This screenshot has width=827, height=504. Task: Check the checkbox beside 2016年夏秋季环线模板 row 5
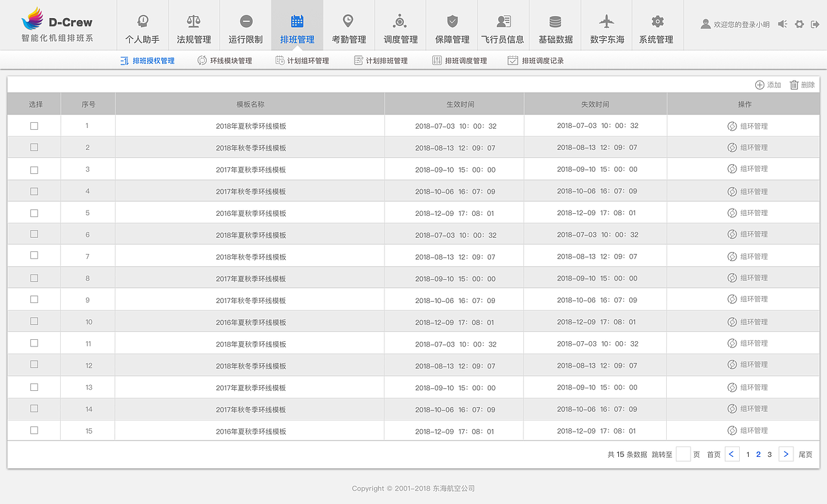34,212
